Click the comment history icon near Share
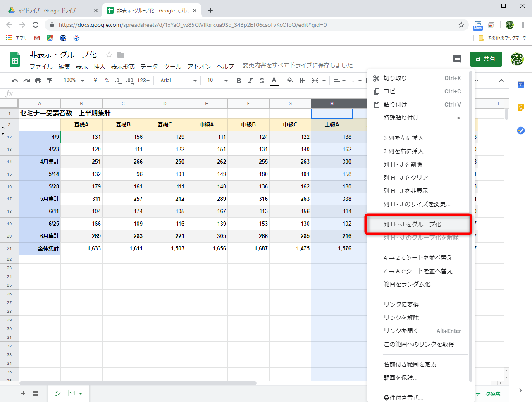This screenshot has height=402, width=532. (457, 59)
